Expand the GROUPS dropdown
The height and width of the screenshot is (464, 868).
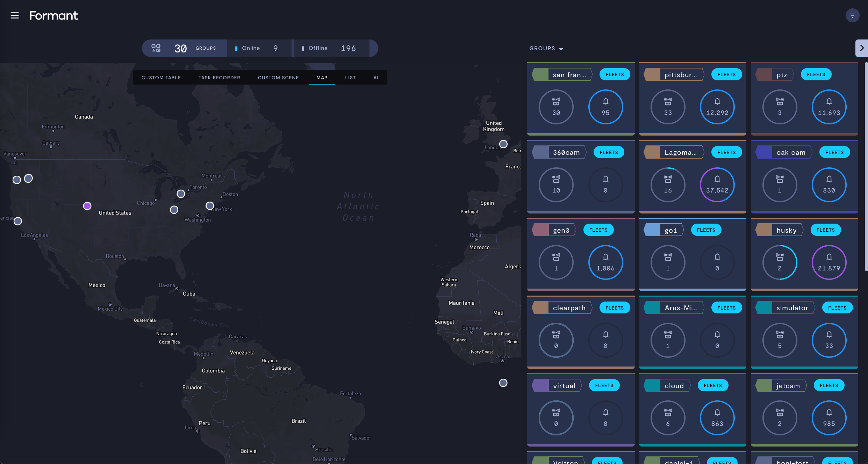(x=546, y=49)
